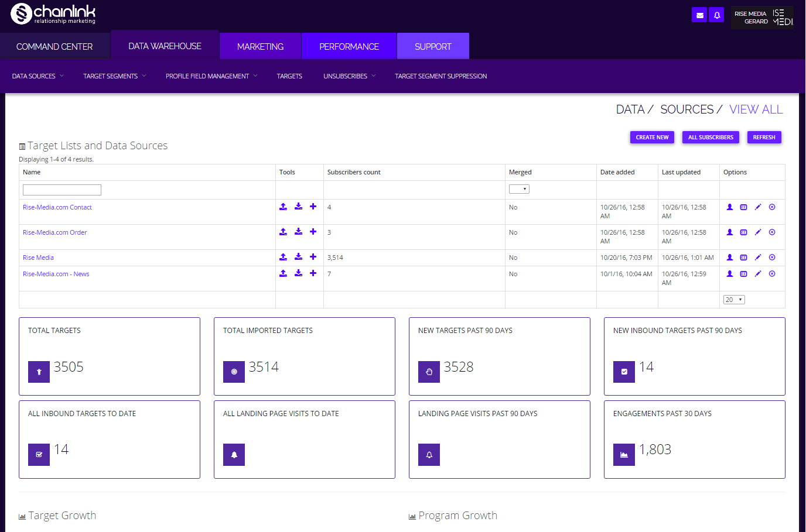Open the Merged filter dropdown

pos(519,189)
